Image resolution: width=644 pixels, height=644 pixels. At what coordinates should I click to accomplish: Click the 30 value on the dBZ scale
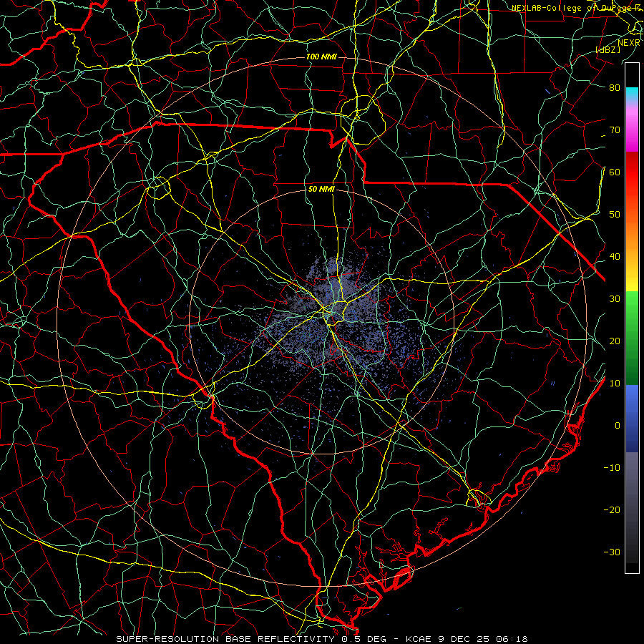[x=615, y=299]
